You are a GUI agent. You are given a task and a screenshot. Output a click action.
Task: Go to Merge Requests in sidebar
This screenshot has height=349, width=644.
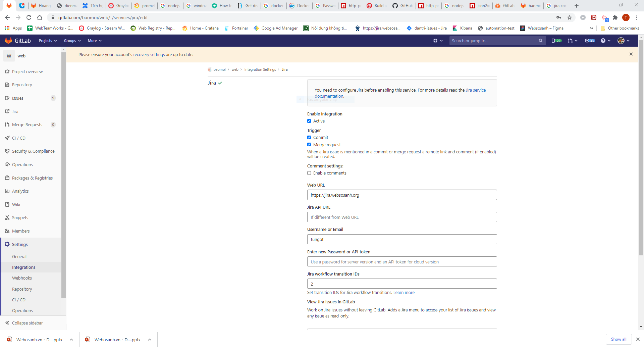click(27, 125)
